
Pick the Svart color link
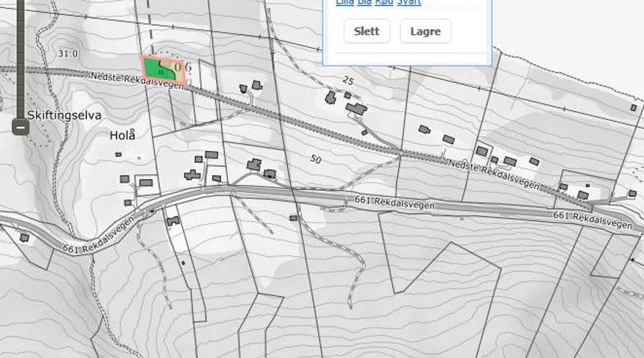point(409,3)
